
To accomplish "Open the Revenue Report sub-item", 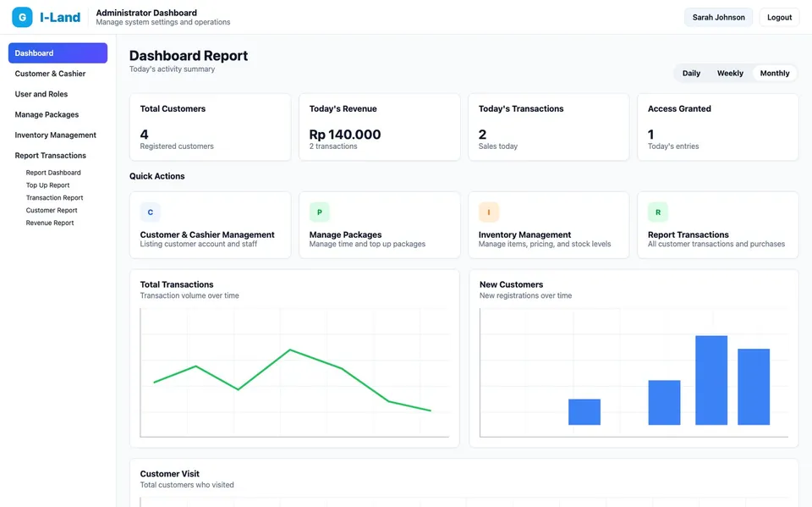I will point(50,223).
